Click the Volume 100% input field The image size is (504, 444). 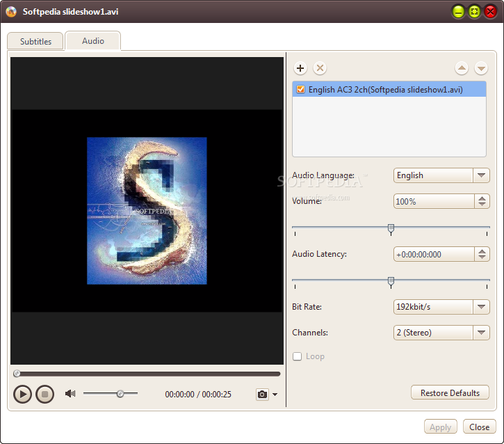(434, 201)
